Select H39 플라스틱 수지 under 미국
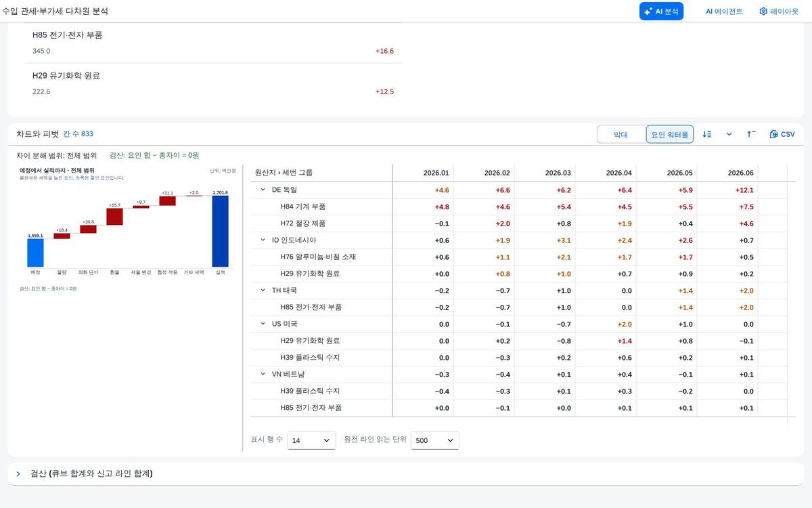Image resolution: width=812 pixels, height=508 pixels. pos(310,357)
